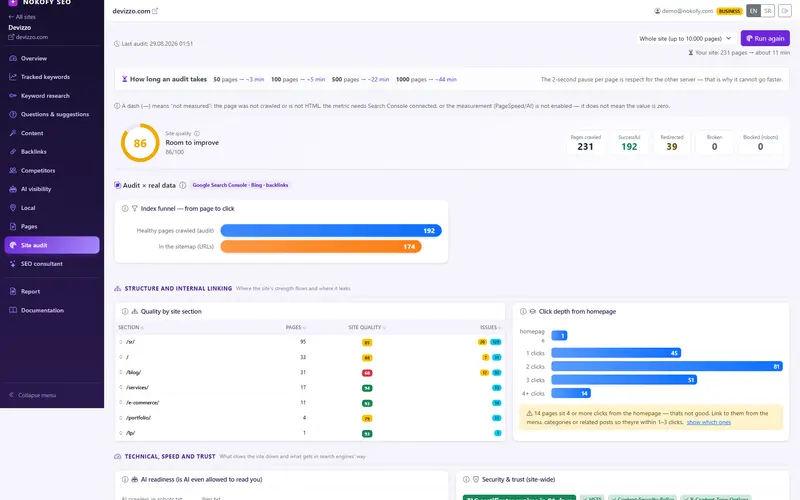
Task: Expand the /services/ section row
Action: (121, 387)
